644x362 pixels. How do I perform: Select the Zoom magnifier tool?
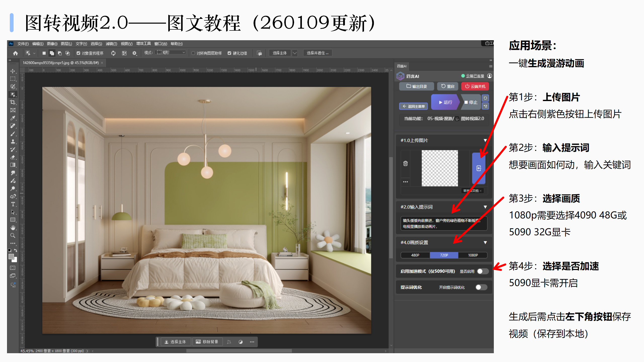13,236
